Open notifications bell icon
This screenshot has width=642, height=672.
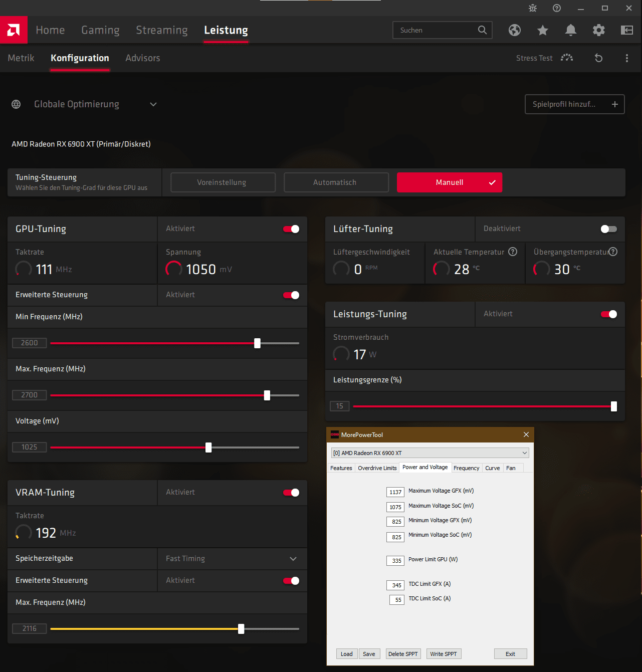click(x=571, y=30)
